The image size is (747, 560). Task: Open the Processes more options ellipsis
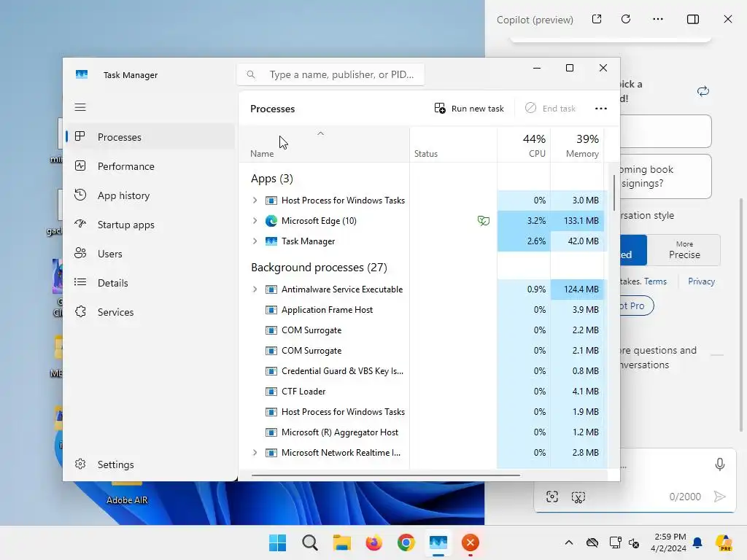pos(601,109)
